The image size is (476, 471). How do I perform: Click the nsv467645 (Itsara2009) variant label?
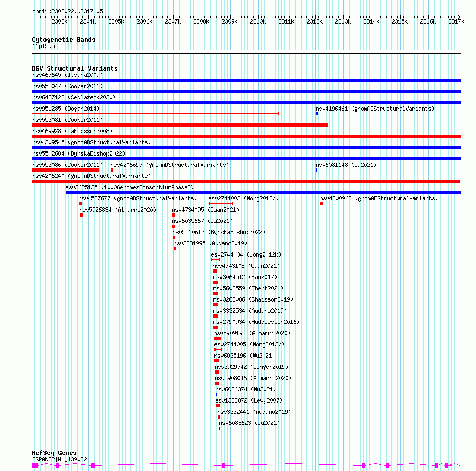pyautogui.click(x=67, y=75)
